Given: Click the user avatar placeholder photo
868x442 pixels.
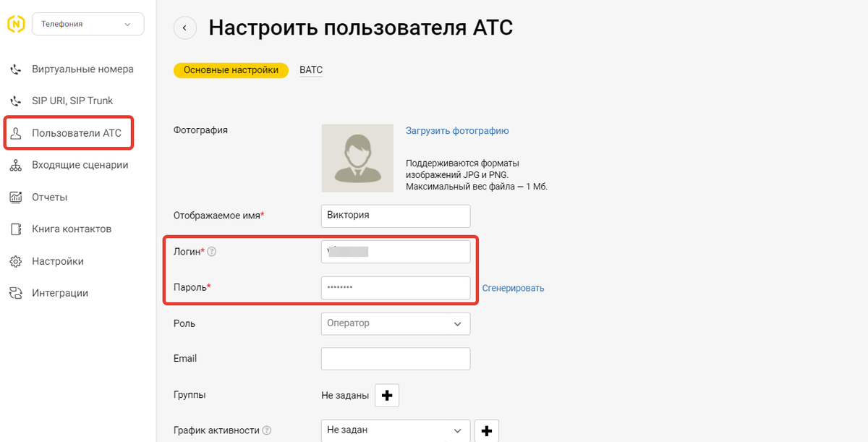Looking at the screenshot, I should tap(357, 158).
